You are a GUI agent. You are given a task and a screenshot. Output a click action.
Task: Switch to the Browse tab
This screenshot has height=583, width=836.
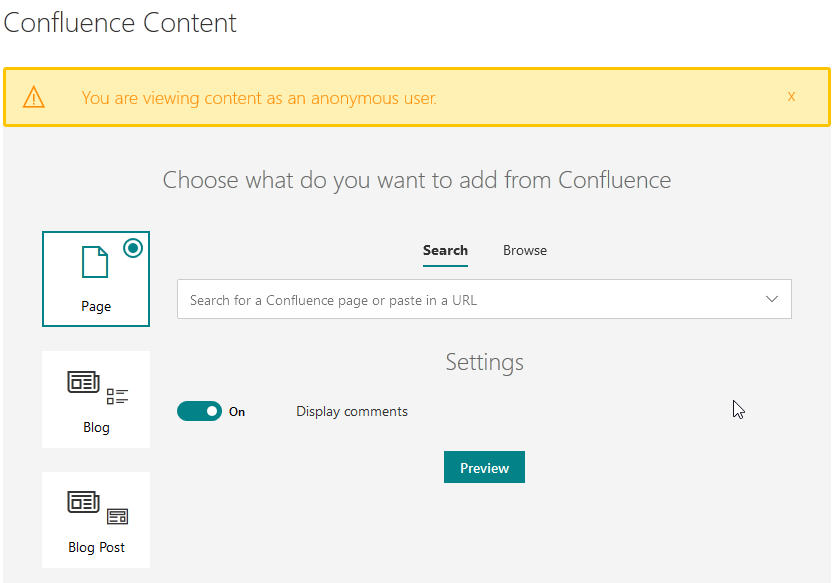(x=524, y=251)
